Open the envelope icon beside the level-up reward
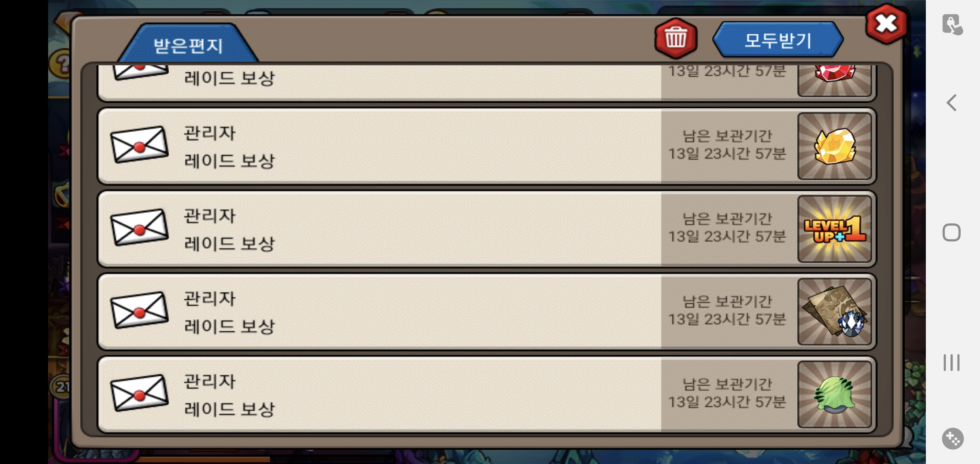Screen dimensions: 980x464 (x=139, y=228)
